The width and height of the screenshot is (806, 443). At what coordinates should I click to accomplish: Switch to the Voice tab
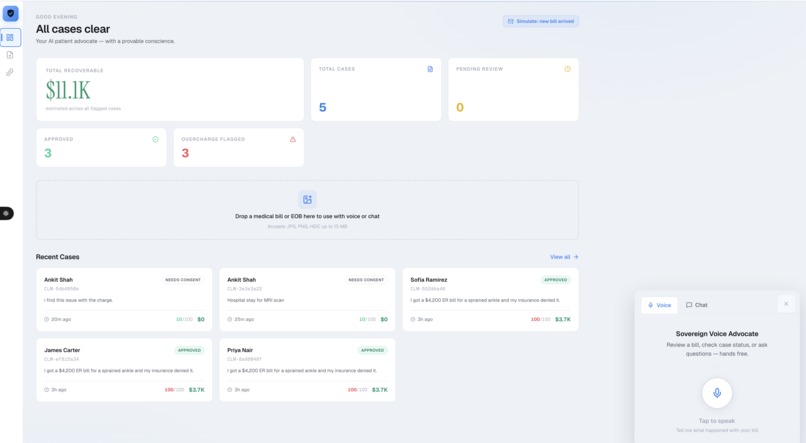click(660, 305)
